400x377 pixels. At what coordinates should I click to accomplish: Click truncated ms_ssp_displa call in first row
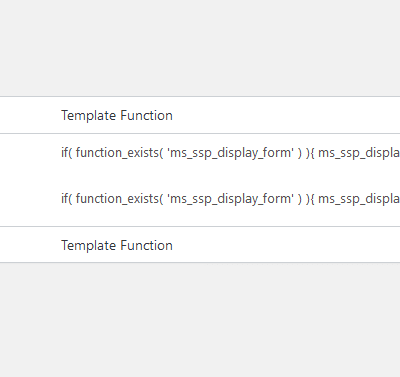(x=359, y=153)
